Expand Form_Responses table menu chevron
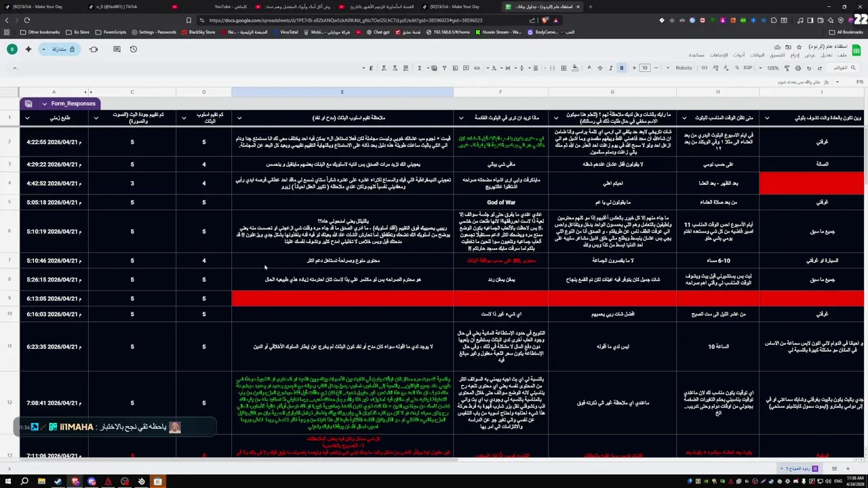Viewport: 868px width, 488px height. (44, 104)
